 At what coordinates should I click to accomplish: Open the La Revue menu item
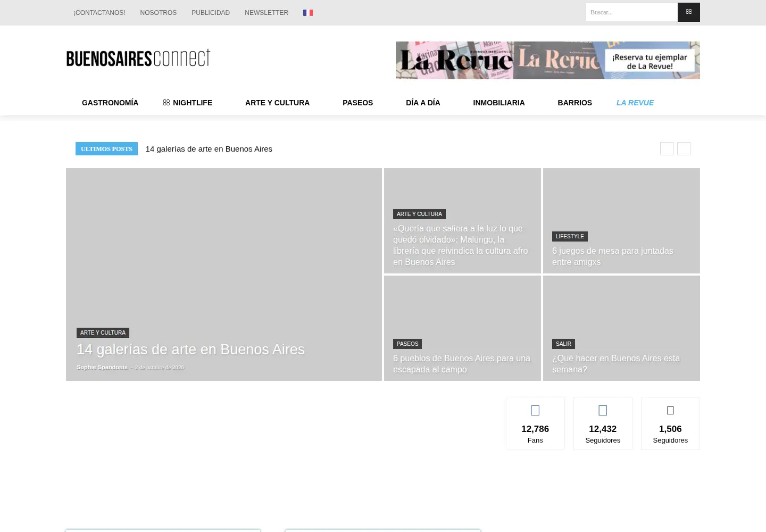click(635, 103)
